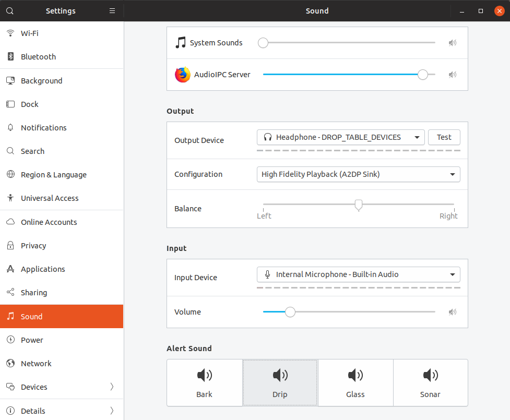Click the Universal Access person icon
The image size is (510, 420).
pos(10,198)
